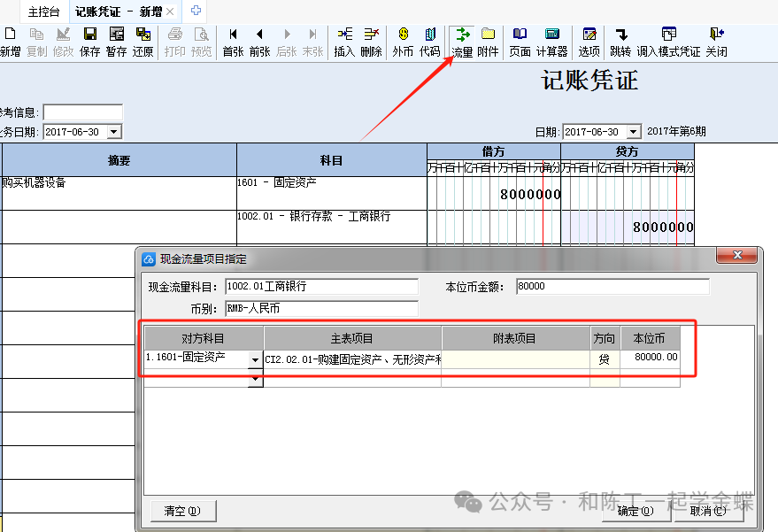778x532 pixels.
Task: Click the 保存 save icon
Action: coord(89,42)
